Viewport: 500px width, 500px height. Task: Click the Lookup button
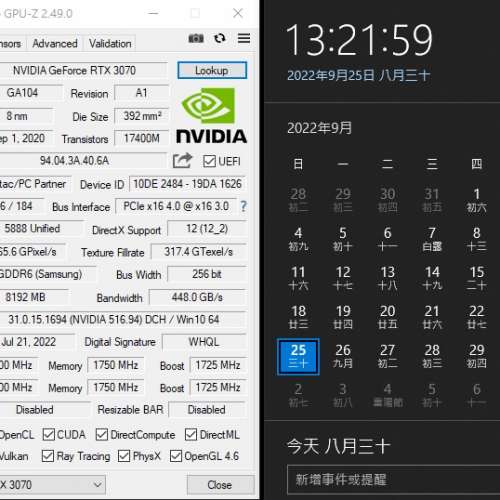(x=212, y=70)
